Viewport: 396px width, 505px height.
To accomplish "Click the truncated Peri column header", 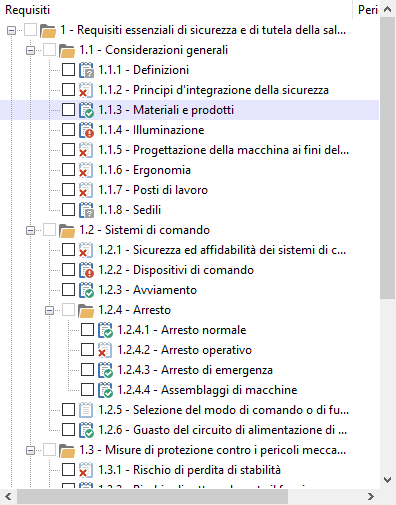I will pos(366,10).
